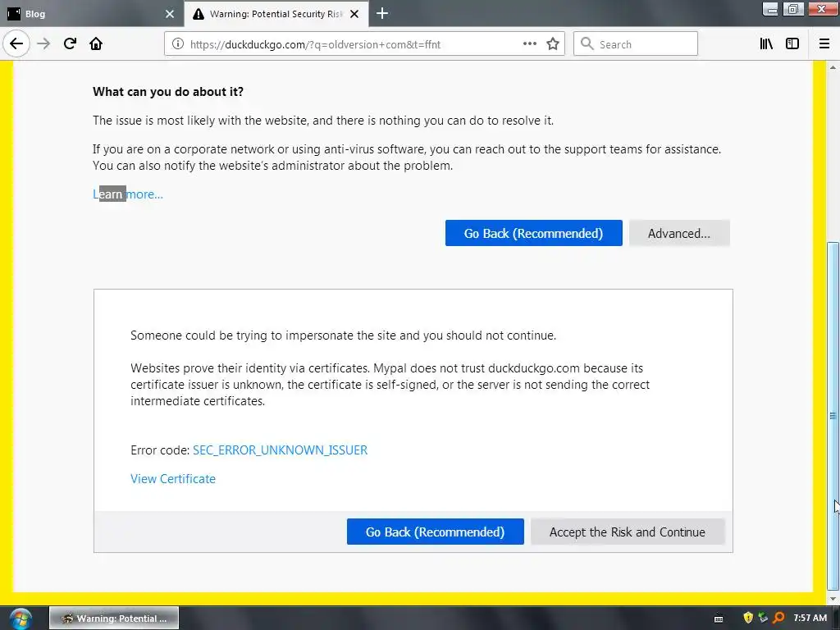The image size is (840, 630).
Task: Click SEC_ERROR_UNKNOWN_ISSUER error code link
Action: click(x=281, y=450)
